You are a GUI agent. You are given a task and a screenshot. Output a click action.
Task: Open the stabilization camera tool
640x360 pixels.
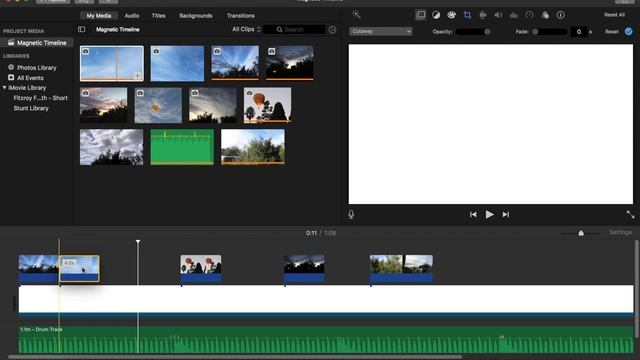pyautogui.click(x=483, y=15)
